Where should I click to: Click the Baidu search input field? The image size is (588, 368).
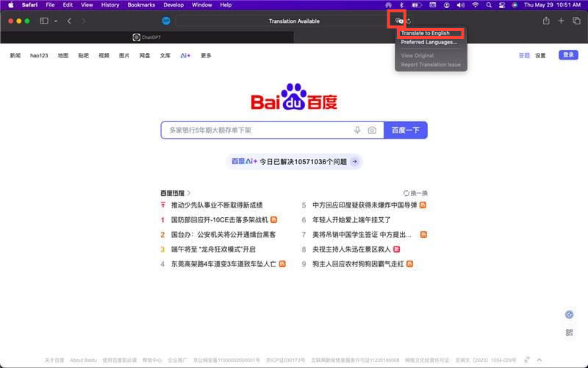point(257,130)
